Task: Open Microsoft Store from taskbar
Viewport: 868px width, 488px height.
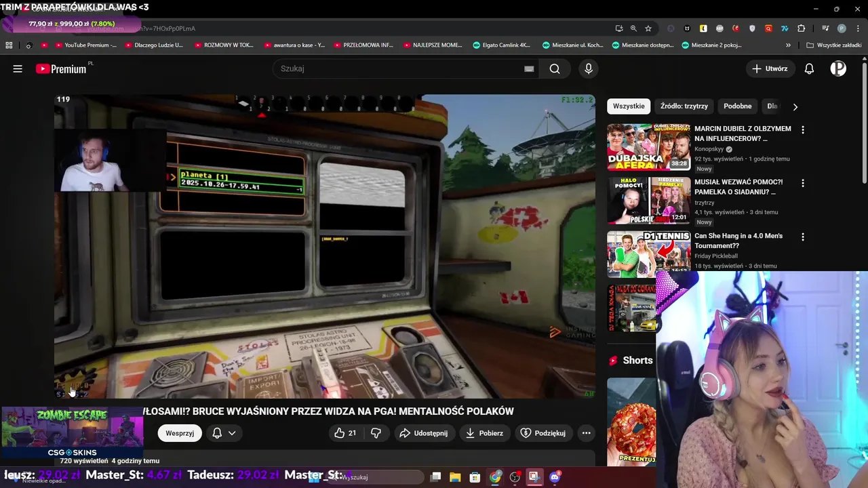Action: [475, 477]
